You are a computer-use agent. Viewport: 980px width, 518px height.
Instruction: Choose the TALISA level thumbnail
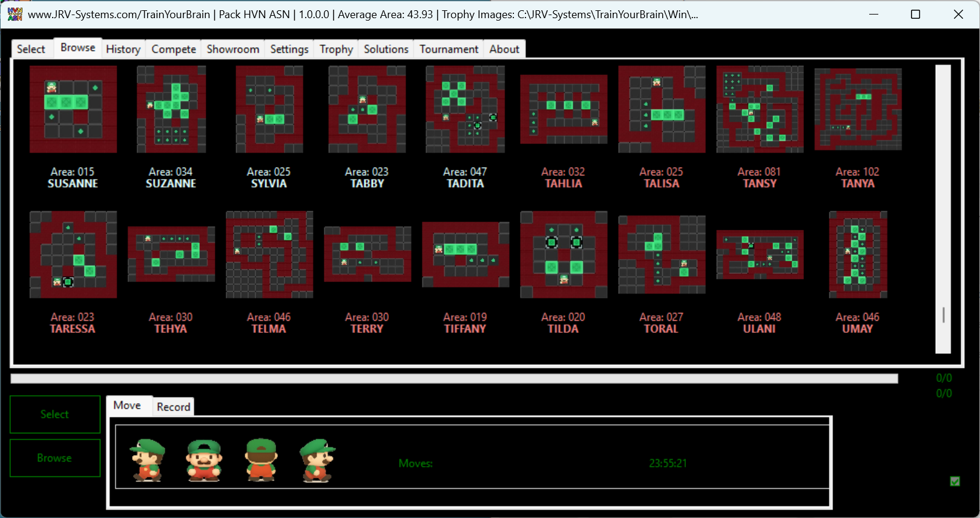tap(662, 109)
